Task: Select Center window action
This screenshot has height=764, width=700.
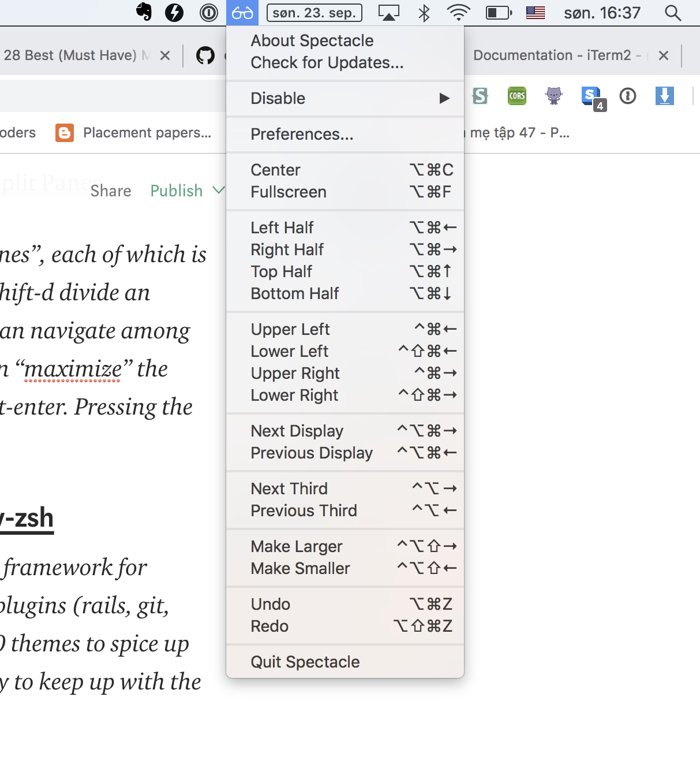Action: pyautogui.click(x=345, y=170)
